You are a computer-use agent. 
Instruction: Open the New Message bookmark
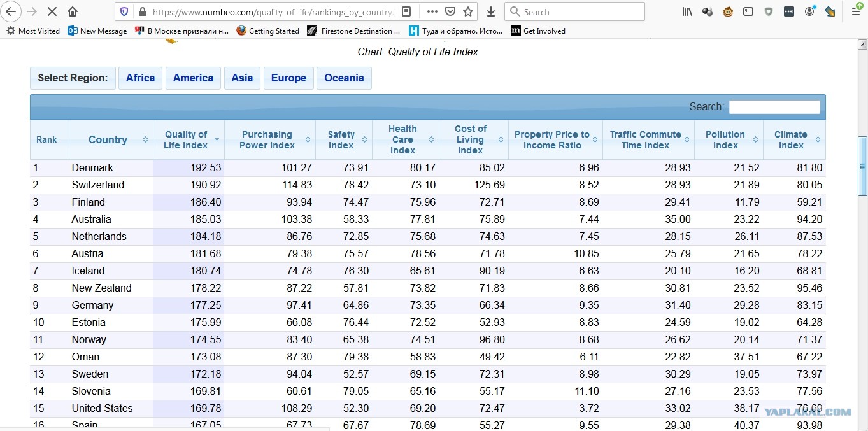click(97, 31)
